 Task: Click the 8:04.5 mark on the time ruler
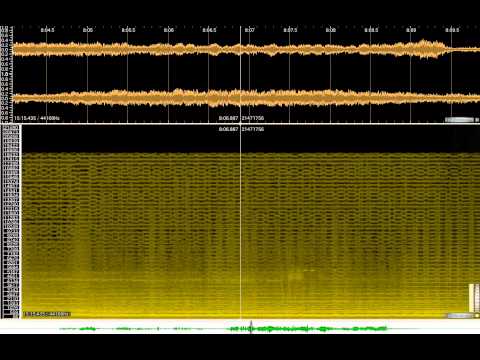47,30
